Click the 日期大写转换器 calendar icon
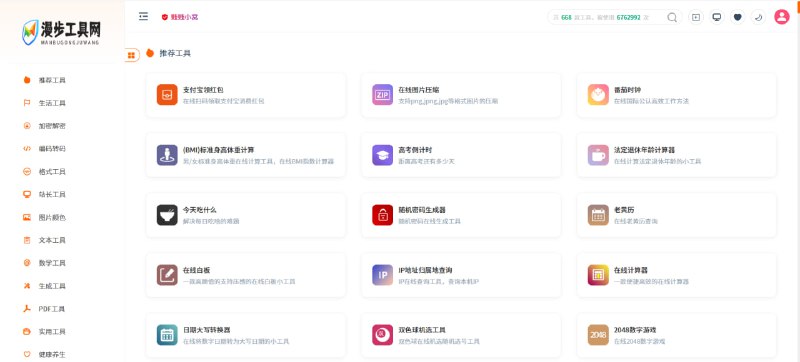Image resolution: width=800 pixels, height=362 pixels. [167, 335]
